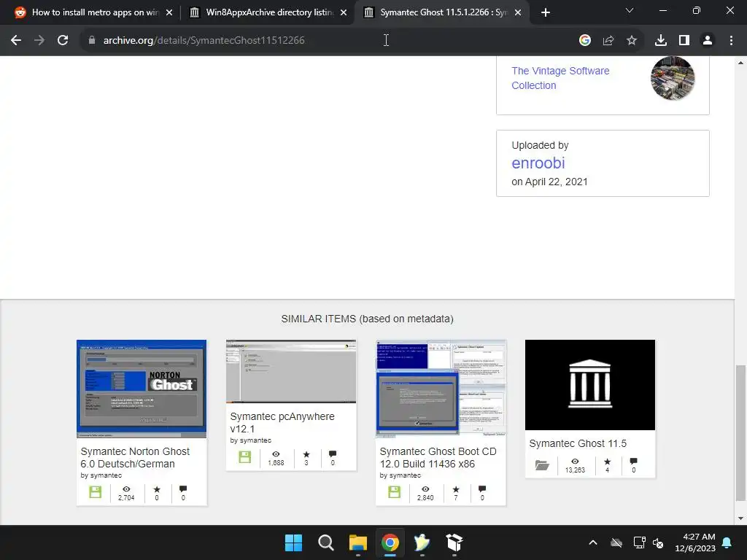This screenshot has width=747, height=560.
Task: Click folder collection icon on Ghost 11.5 card
Action: (x=542, y=464)
